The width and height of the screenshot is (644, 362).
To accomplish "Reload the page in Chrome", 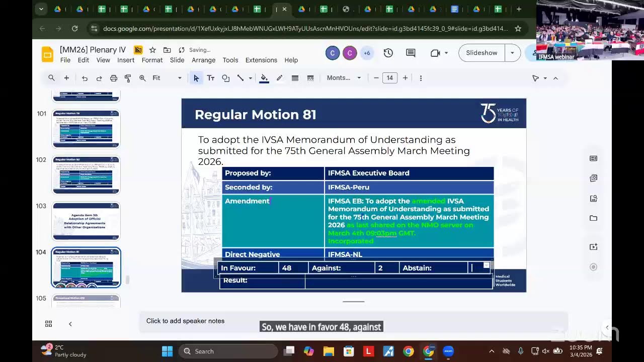I will (74, 29).
